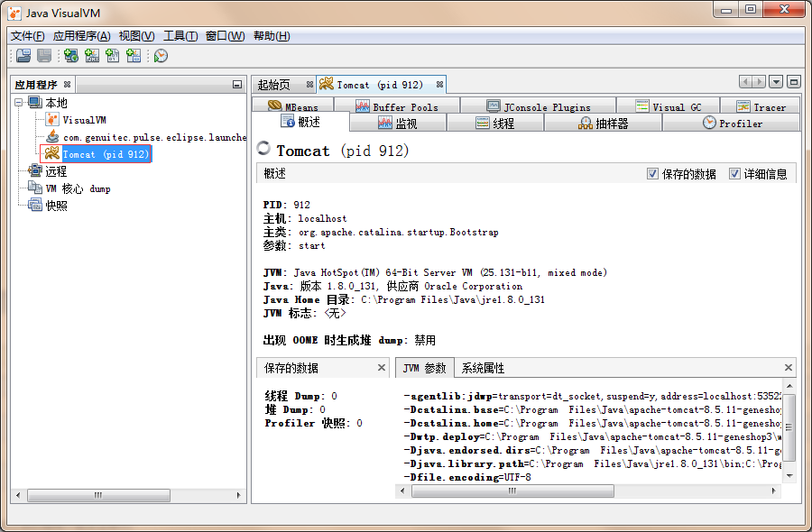Viewport: 812px width, 532px height.
Task: Open the document list dropdown arrow
Action: pyautogui.click(x=776, y=82)
